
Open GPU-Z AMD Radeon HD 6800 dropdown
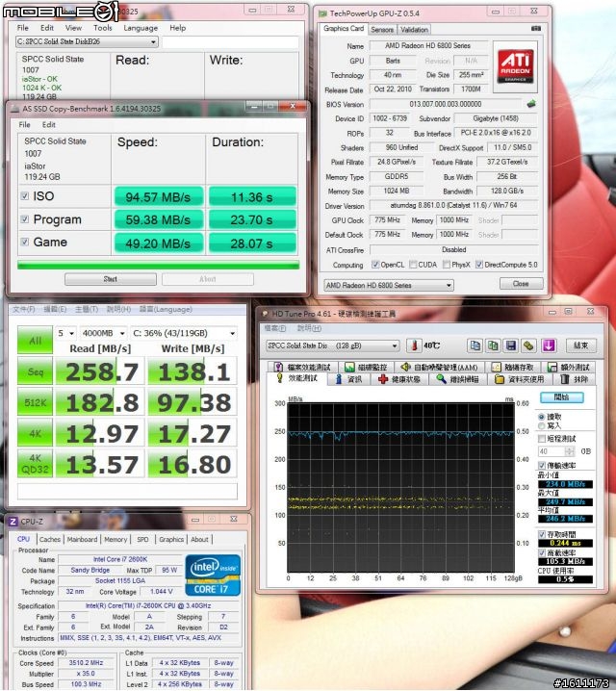tap(389, 285)
